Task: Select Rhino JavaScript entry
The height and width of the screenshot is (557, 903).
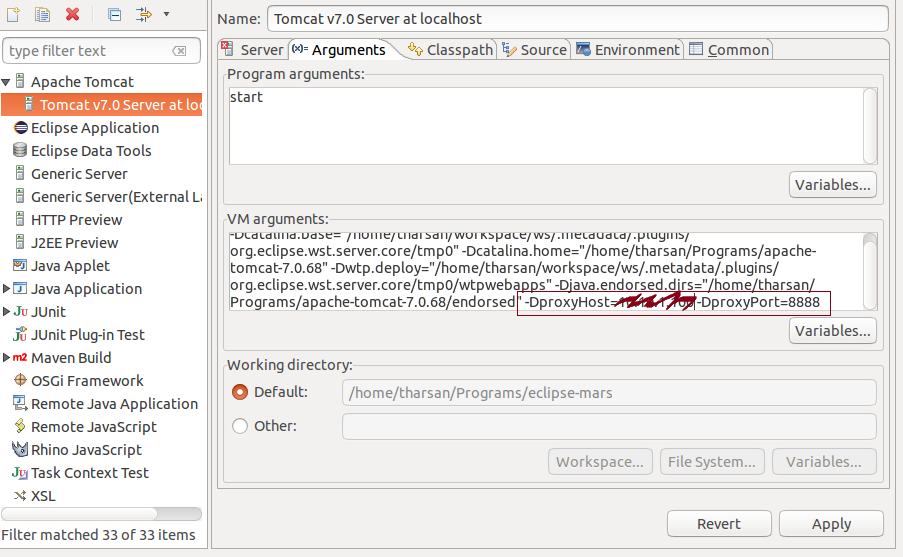Action: click(86, 450)
